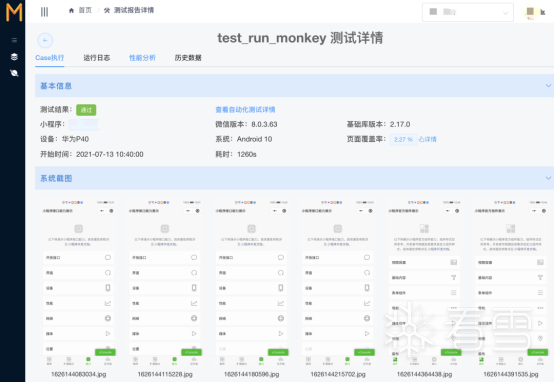Open screenshot thumbnail 1626144083034.jpg

click(79, 282)
